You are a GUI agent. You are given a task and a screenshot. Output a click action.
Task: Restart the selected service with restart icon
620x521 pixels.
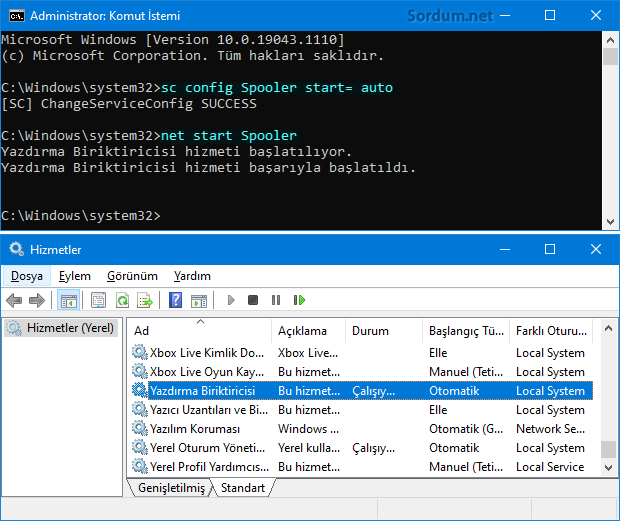click(299, 300)
